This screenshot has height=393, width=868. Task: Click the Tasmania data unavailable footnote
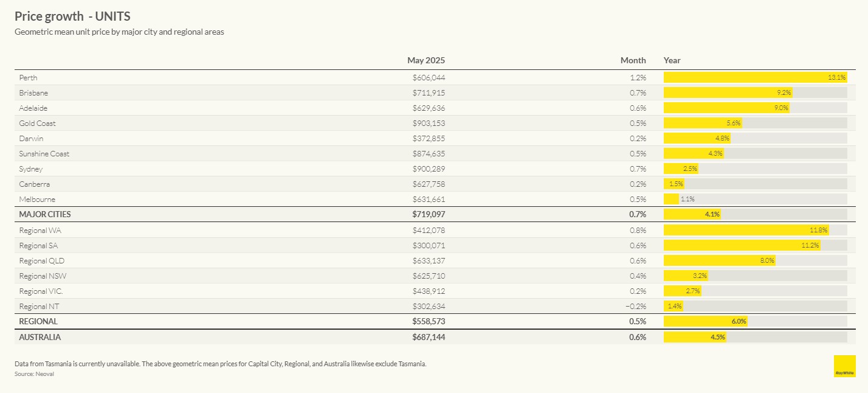tap(221, 364)
